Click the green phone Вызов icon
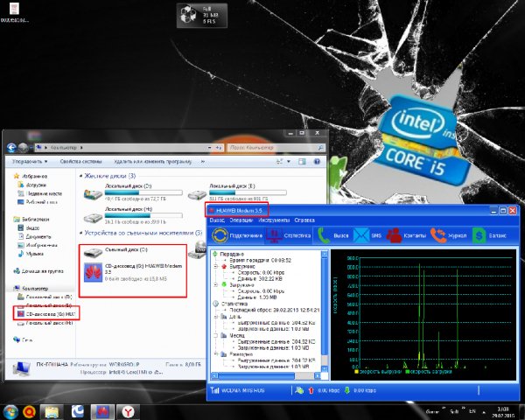This screenshot has width=525, height=420. [324, 235]
